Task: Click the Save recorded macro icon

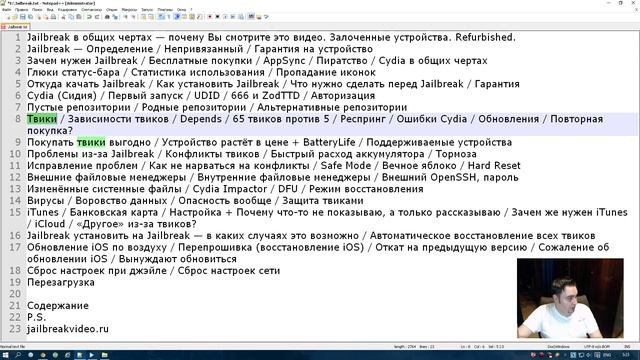Action: coord(241,17)
